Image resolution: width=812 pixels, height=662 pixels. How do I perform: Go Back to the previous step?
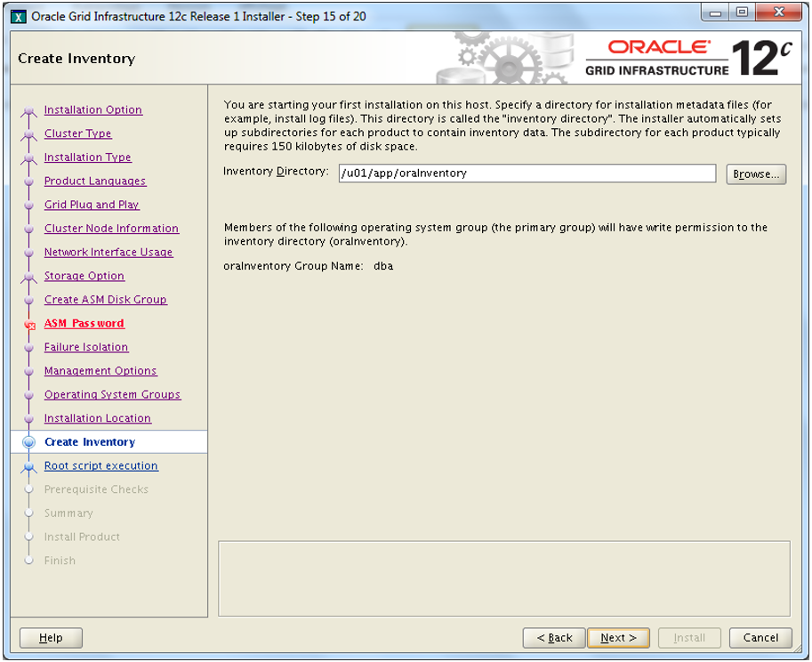pyautogui.click(x=554, y=638)
